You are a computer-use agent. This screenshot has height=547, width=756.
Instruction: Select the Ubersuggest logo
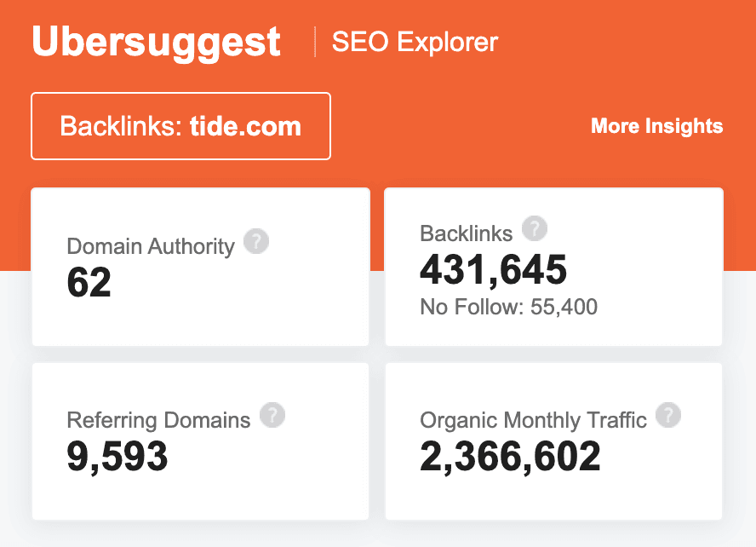point(156,40)
